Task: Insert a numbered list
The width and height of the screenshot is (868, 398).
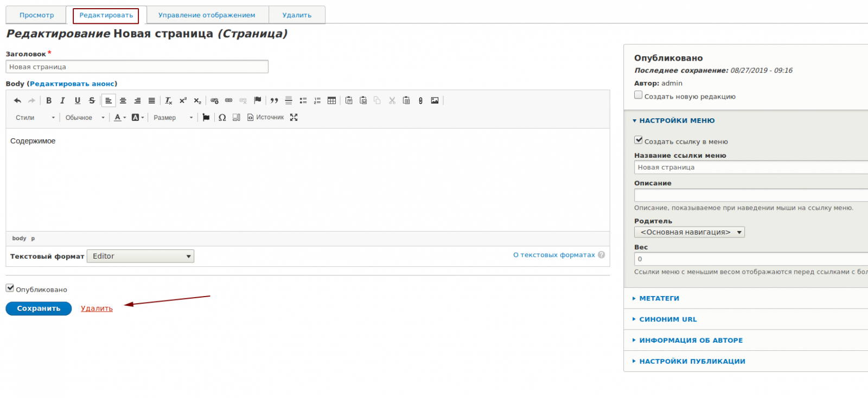Action: pos(317,101)
